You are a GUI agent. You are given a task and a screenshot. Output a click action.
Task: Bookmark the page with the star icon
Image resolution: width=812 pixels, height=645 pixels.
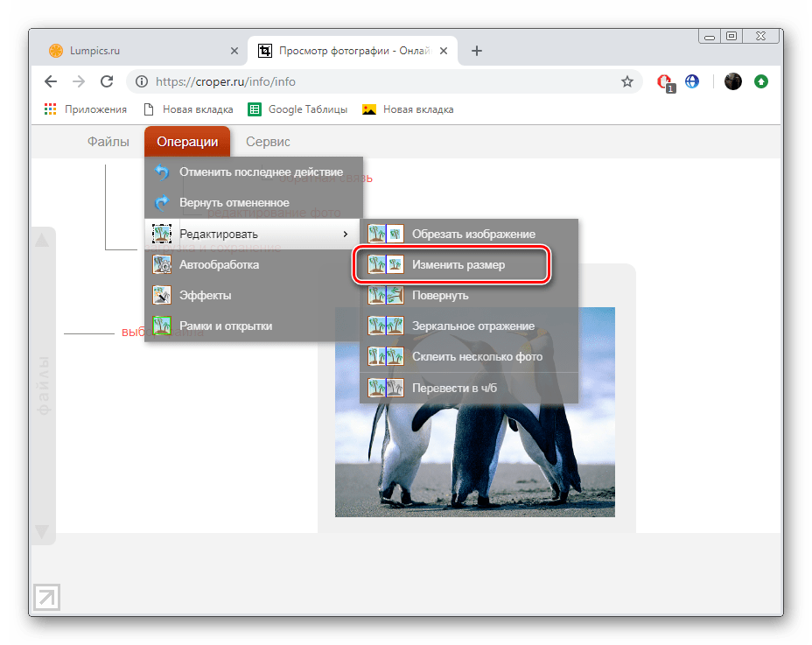pyautogui.click(x=627, y=81)
